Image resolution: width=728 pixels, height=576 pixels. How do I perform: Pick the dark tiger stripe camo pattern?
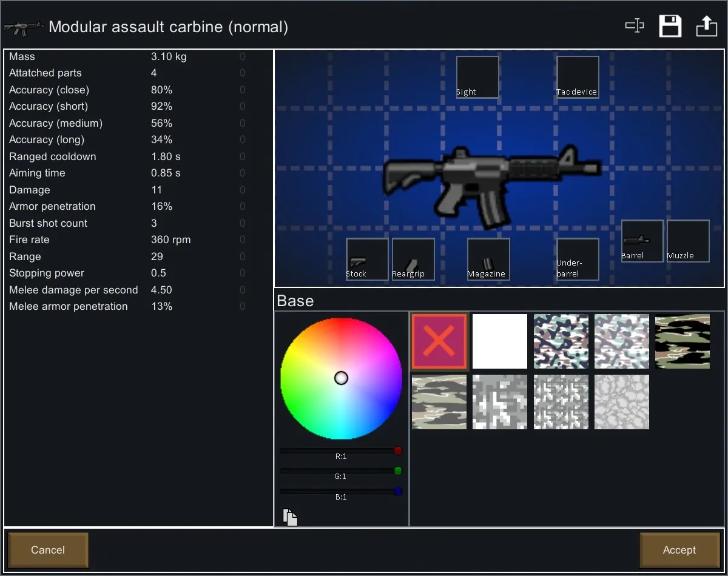pyautogui.click(x=682, y=341)
